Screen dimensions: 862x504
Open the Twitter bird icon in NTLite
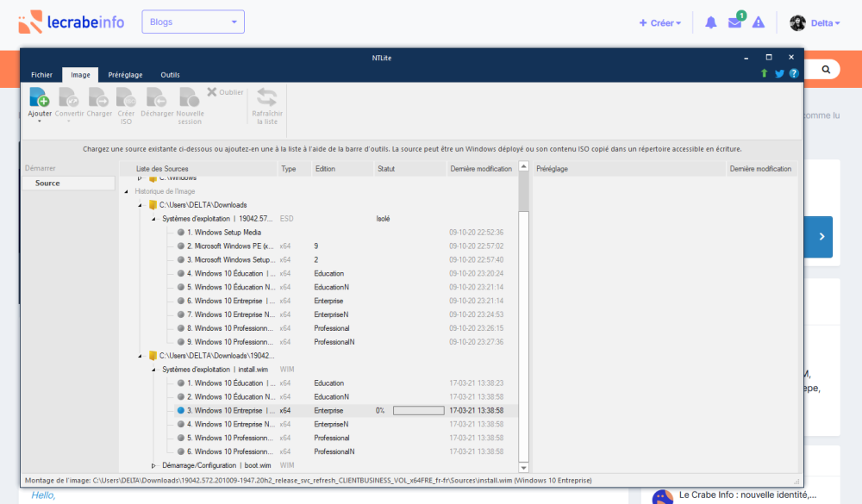[779, 74]
